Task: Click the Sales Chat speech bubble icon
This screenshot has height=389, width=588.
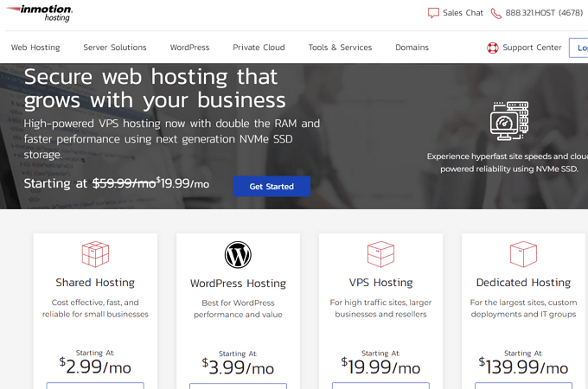Action: pyautogui.click(x=433, y=13)
